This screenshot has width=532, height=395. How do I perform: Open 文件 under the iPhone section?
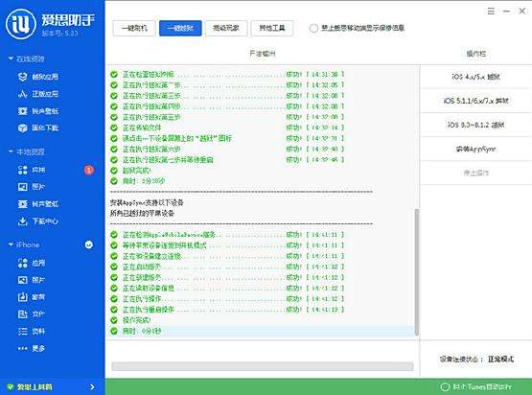pyautogui.click(x=32, y=314)
